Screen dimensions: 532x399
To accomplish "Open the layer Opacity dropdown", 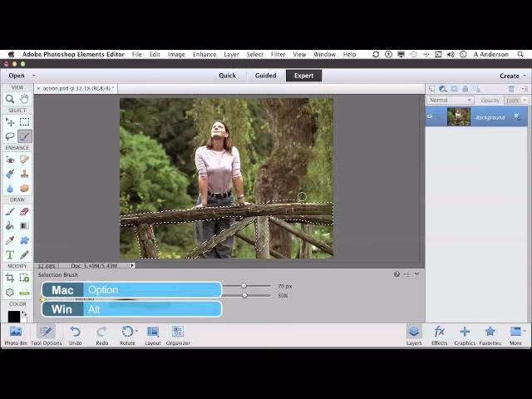I will tap(525, 100).
